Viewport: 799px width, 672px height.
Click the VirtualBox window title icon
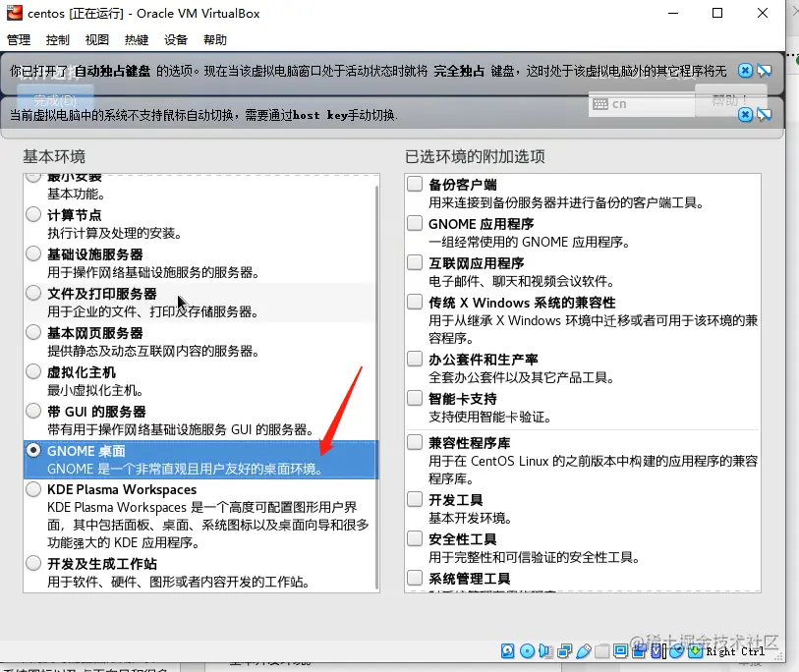15,13
